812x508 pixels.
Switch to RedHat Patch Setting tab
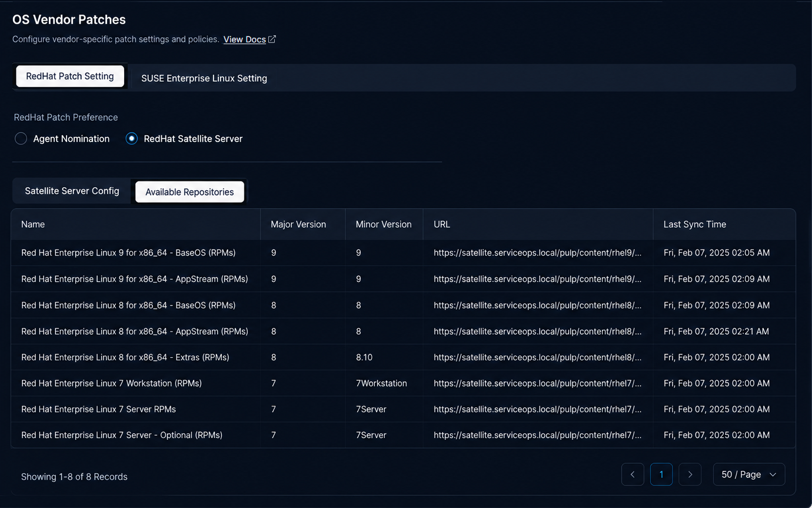[70, 77]
